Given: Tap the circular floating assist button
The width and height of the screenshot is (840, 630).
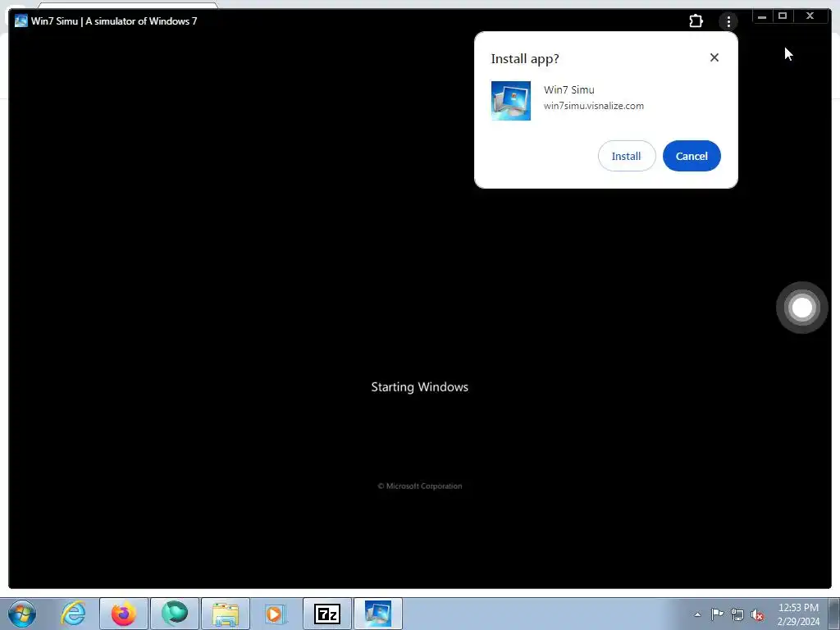Looking at the screenshot, I should [x=802, y=308].
